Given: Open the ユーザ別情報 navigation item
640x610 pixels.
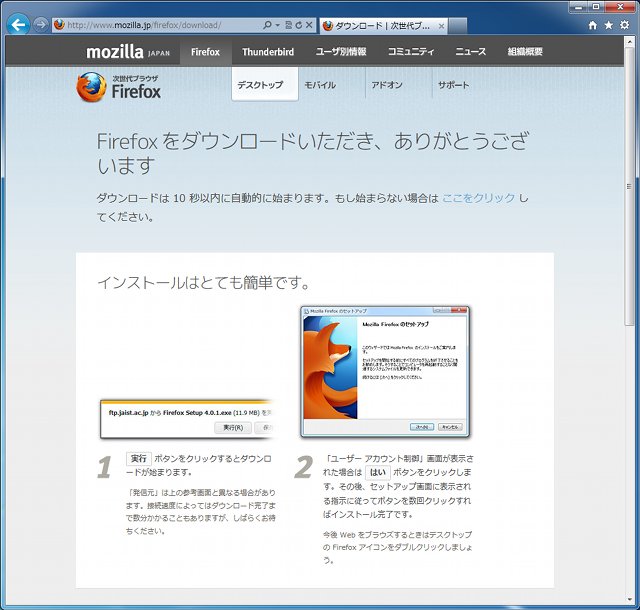Looking at the screenshot, I should tap(341, 52).
